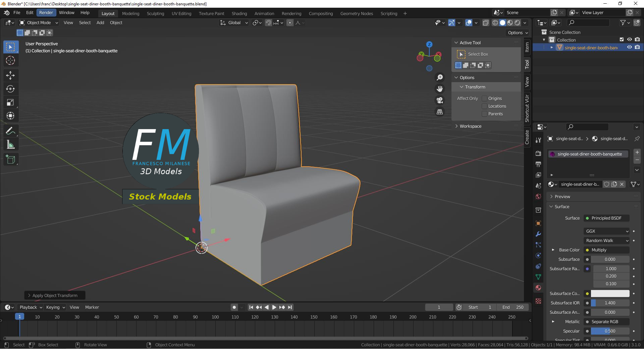Select the Scale tool
Screen dimensions: 644x349
click(10, 103)
